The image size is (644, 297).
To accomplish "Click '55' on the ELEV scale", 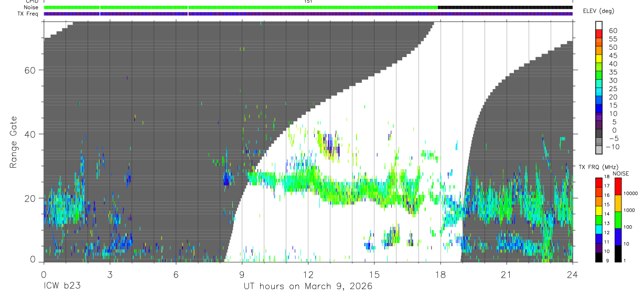I will coord(613,39).
